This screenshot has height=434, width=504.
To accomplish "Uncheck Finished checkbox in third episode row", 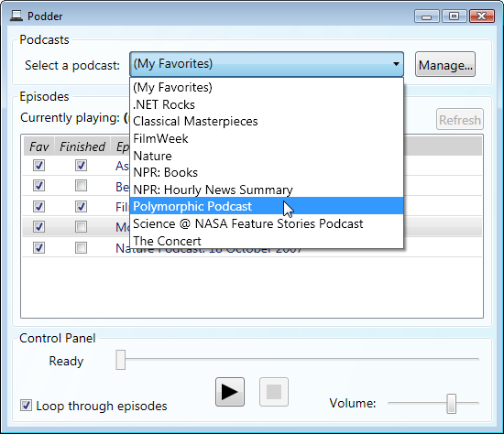I will 81,207.
